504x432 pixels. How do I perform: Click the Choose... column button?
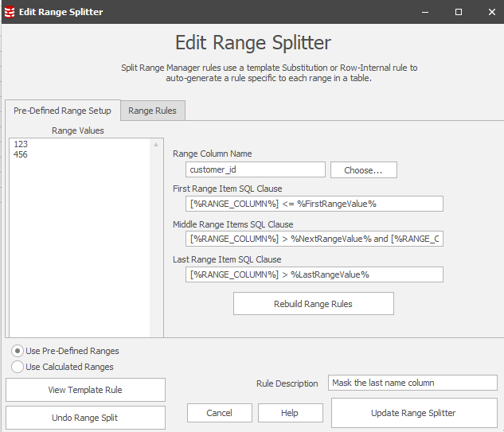pyautogui.click(x=363, y=169)
